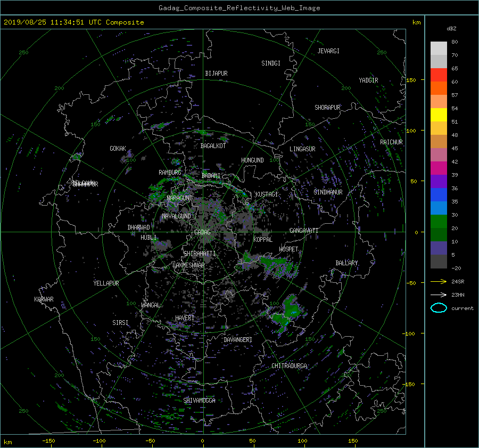479x448 pixels.
Task: Click the '57' value in the dBZ legend
Action: 455,95
